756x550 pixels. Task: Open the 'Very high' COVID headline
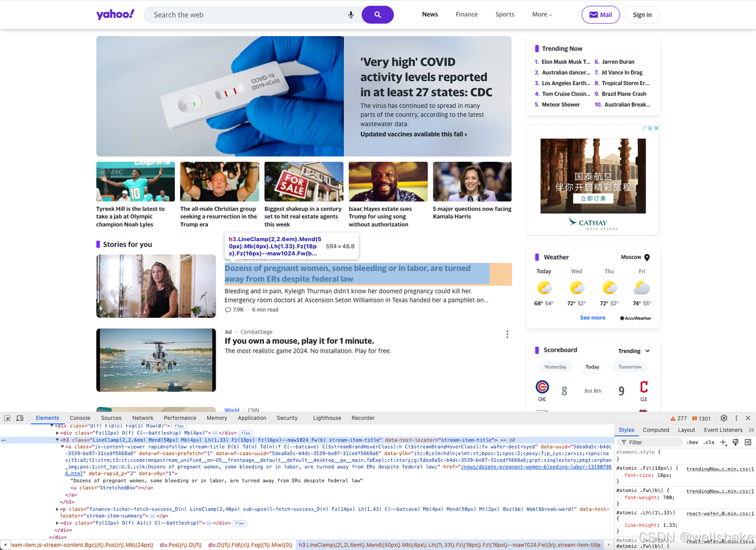pyautogui.click(x=426, y=77)
